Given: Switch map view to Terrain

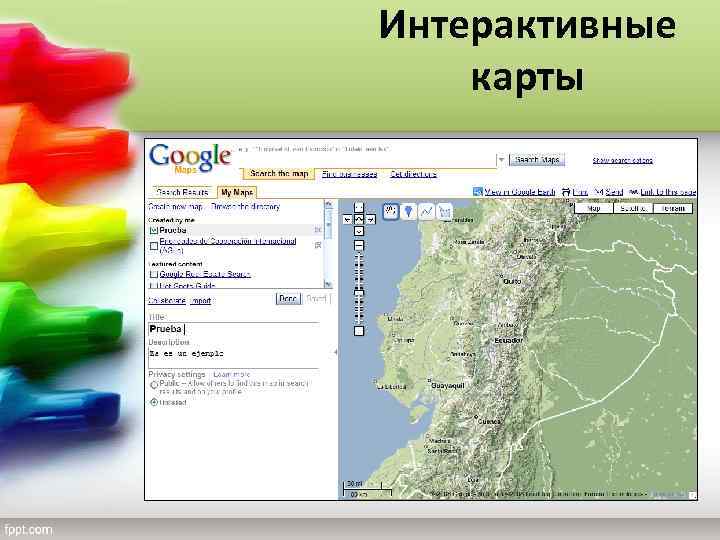Looking at the screenshot, I should [673, 208].
